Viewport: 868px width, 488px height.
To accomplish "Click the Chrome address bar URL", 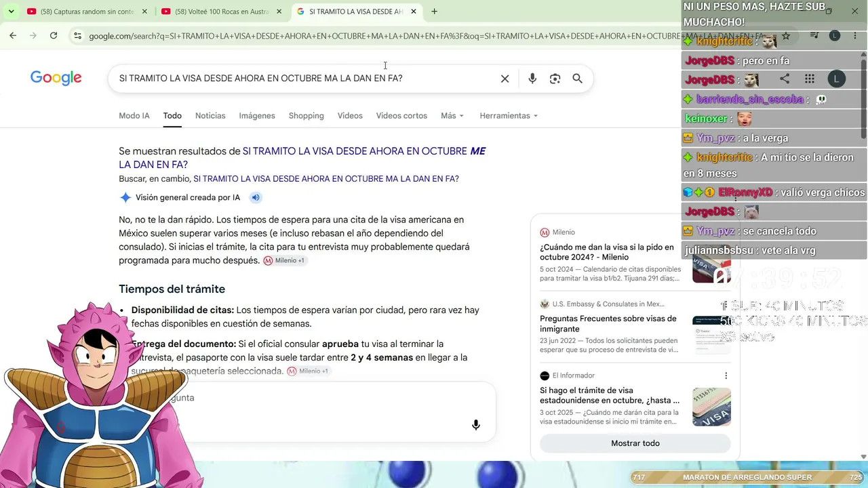I will (427, 36).
